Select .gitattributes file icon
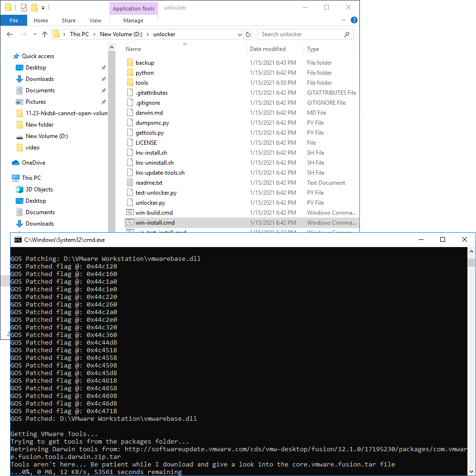Screen dimensions: 476x476 [130, 93]
